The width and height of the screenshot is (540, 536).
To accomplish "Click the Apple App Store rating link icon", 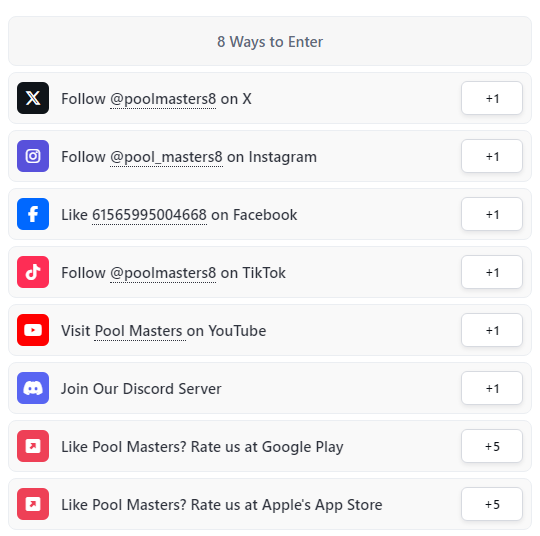I will point(33,504).
